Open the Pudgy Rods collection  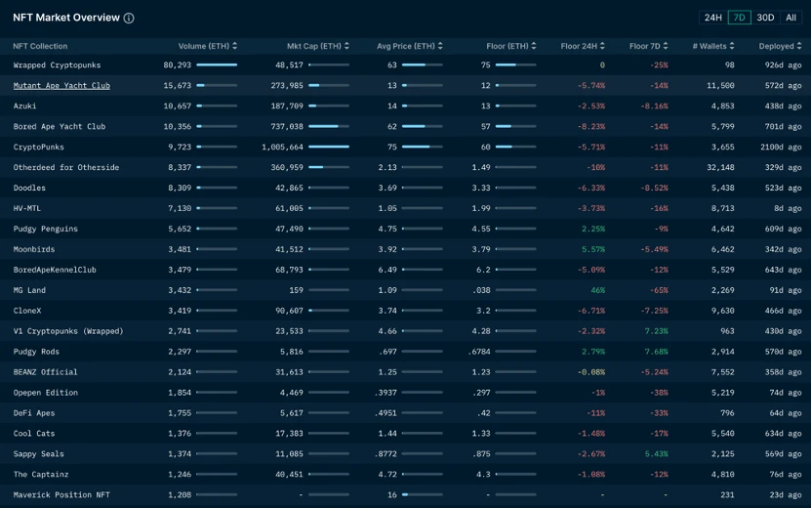point(36,352)
